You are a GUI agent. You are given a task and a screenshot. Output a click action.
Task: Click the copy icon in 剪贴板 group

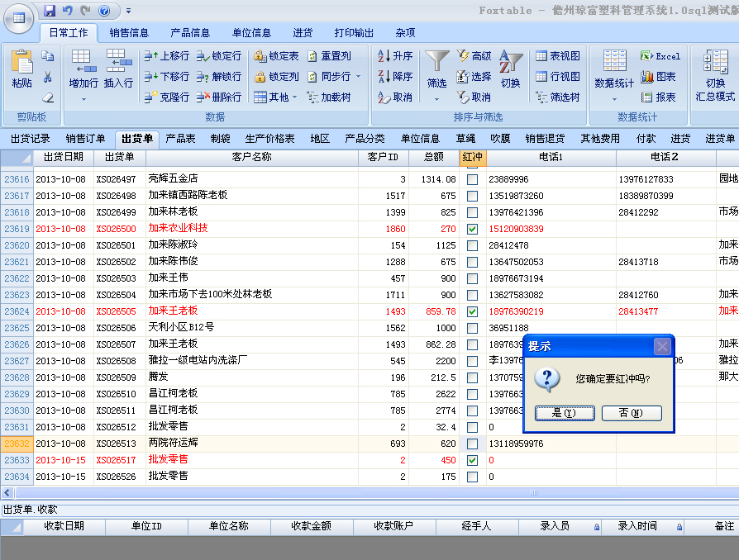click(x=48, y=56)
